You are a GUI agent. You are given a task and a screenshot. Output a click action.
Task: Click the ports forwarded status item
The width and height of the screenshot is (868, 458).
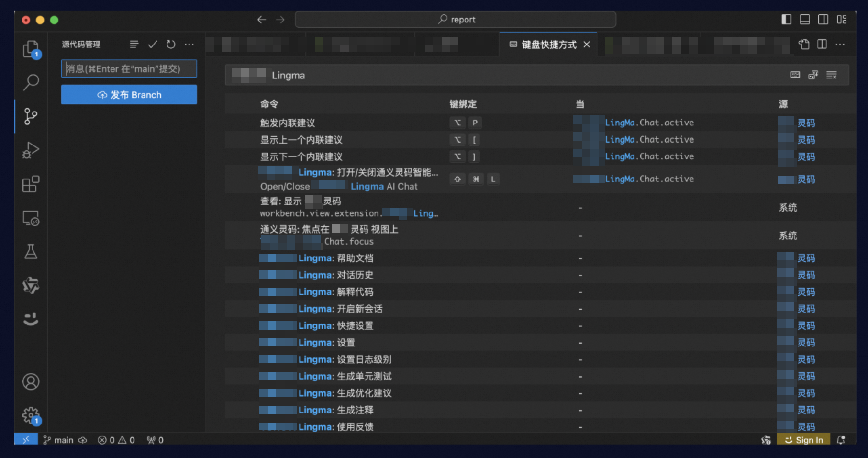[156, 440]
